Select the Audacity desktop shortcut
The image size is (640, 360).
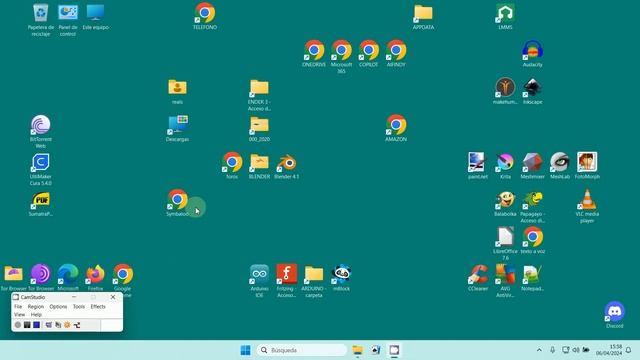click(x=533, y=53)
